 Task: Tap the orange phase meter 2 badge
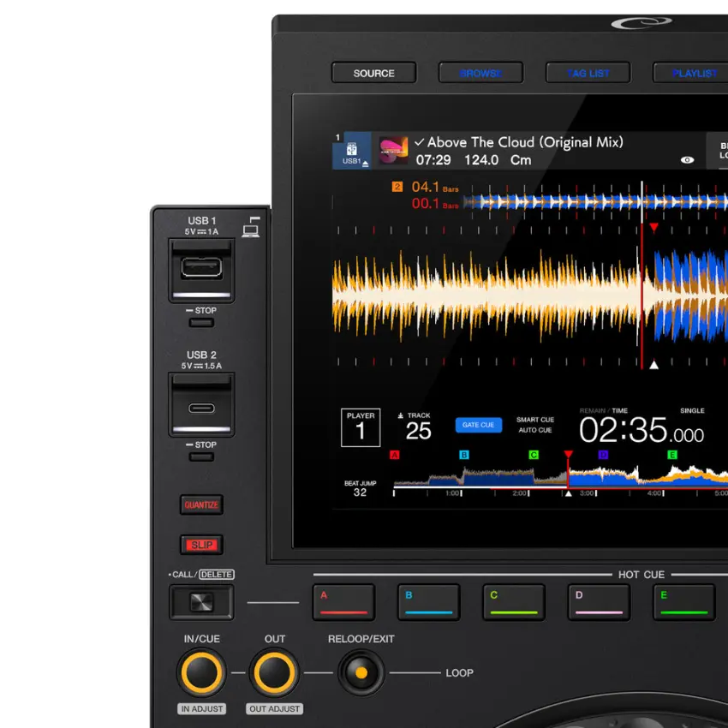pyautogui.click(x=397, y=187)
